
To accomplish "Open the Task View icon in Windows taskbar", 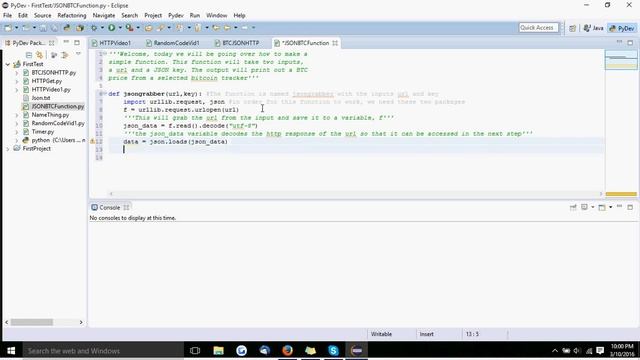I will (x=195, y=351).
